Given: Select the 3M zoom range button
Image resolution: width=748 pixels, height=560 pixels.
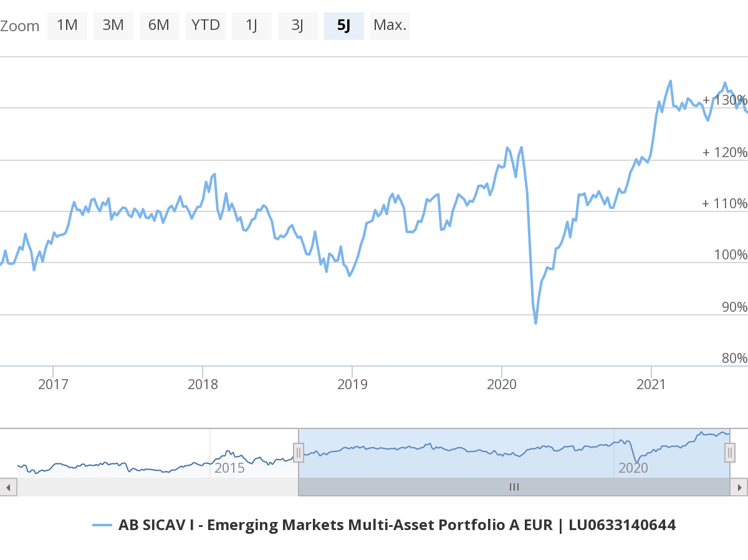Looking at the screenshot, I should click(x=113, y=26).
